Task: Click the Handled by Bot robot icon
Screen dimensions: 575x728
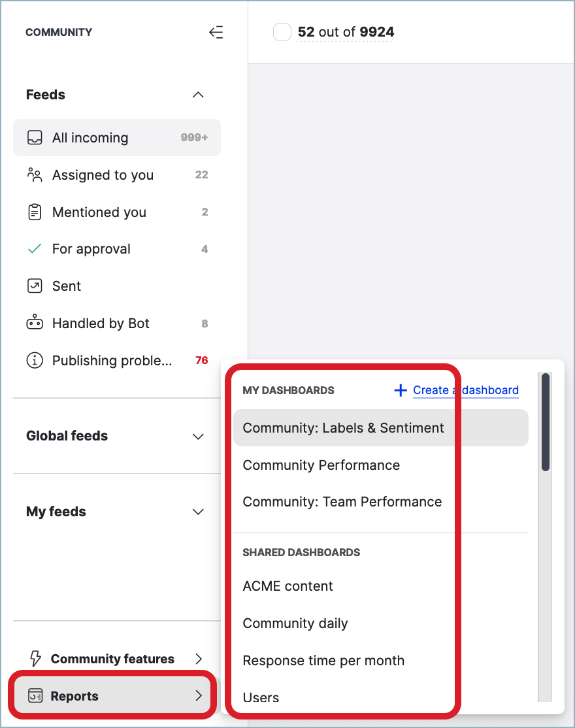Action: (x=35, y=323)
